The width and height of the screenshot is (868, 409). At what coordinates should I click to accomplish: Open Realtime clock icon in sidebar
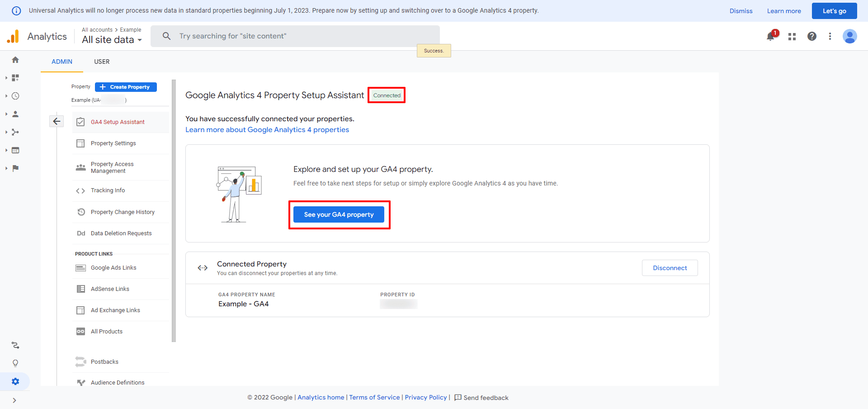15,96
